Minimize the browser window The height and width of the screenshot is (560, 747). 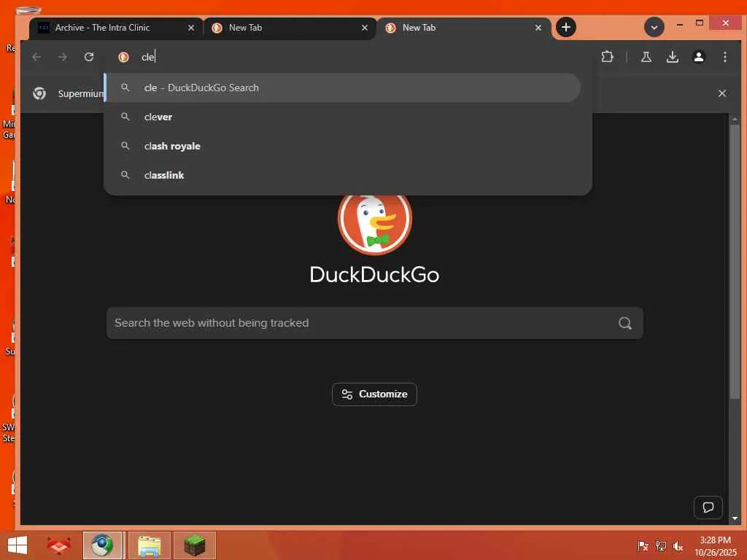pyautogui.click(x=680, y=23)
